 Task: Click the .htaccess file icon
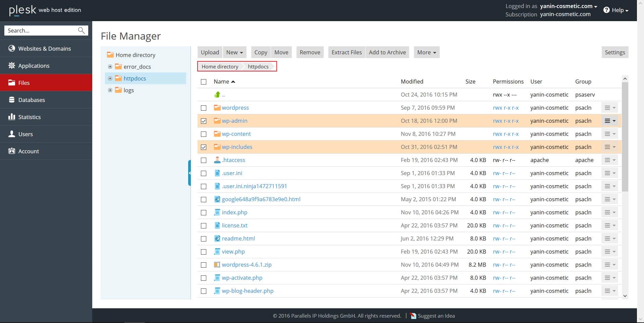pos(217,160)
